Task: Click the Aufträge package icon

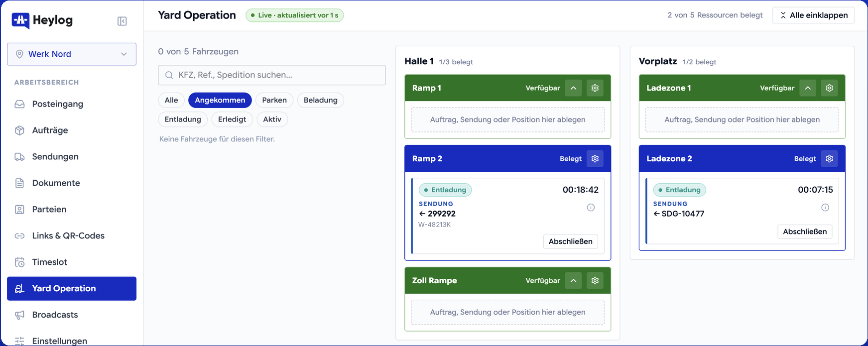Action: tap(19, 130)
